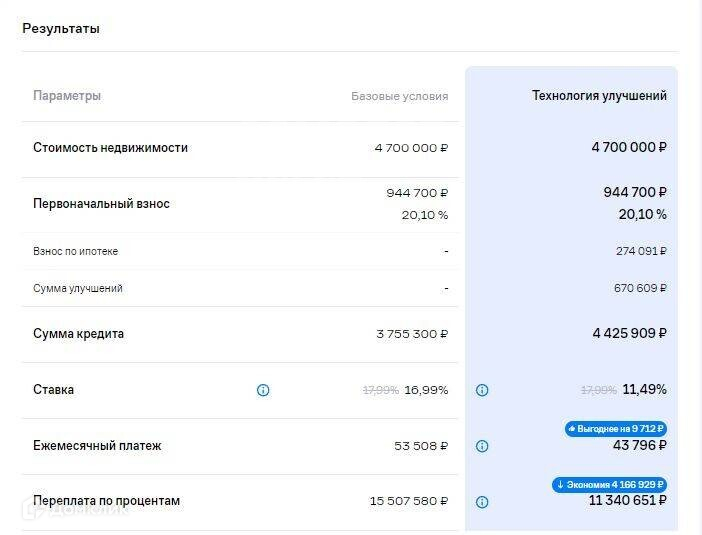
Task: Click the "Переплата по процентам" row label
Action: coord(106,501)
